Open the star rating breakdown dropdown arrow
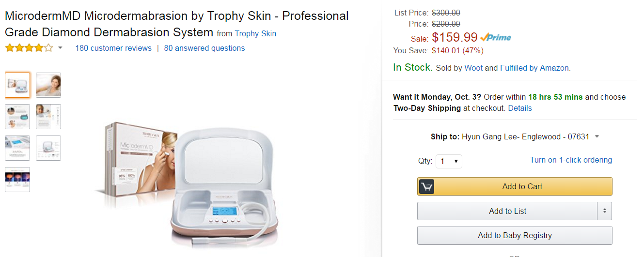Screen dimensions: 644x257 pos(61,48)
